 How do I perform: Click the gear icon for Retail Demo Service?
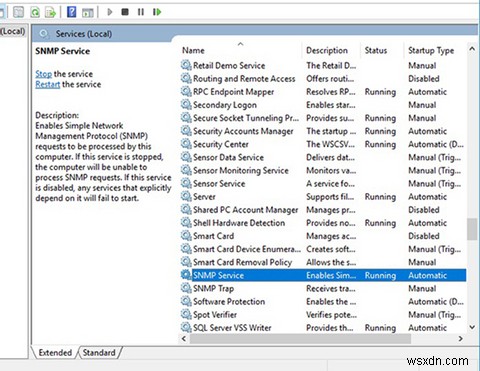tap(186, 65)
